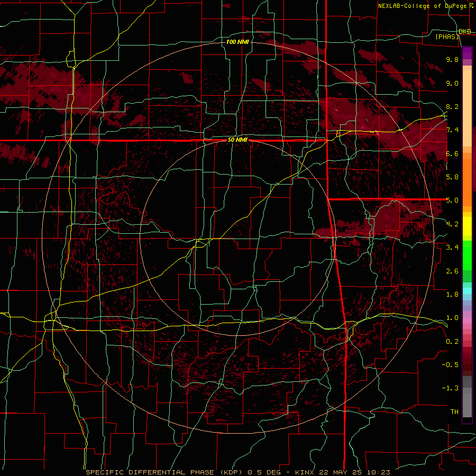Click the 1.0 value on the color scale
The height and width of the screenshot is (476, 476).
click(x=452, y=318)
